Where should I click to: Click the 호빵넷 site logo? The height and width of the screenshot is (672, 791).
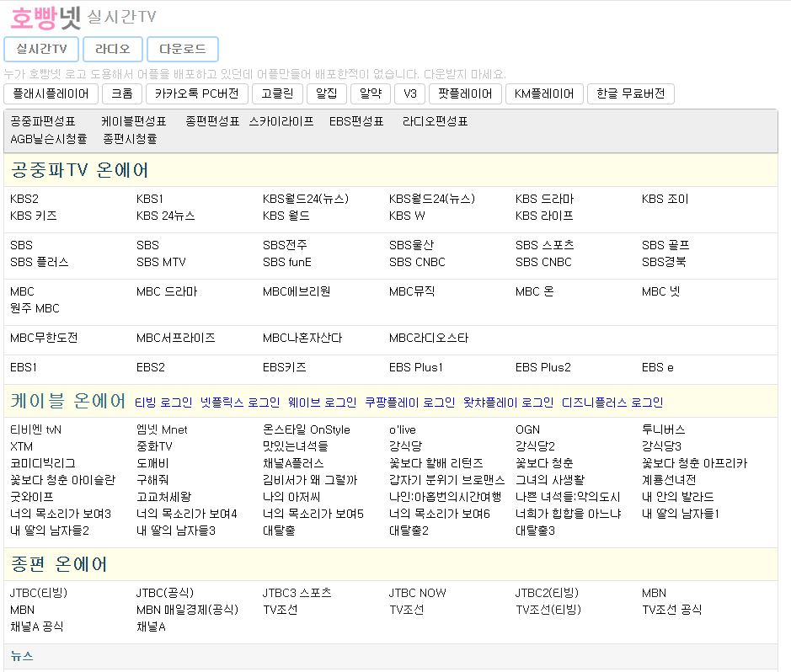pos(45,17)
